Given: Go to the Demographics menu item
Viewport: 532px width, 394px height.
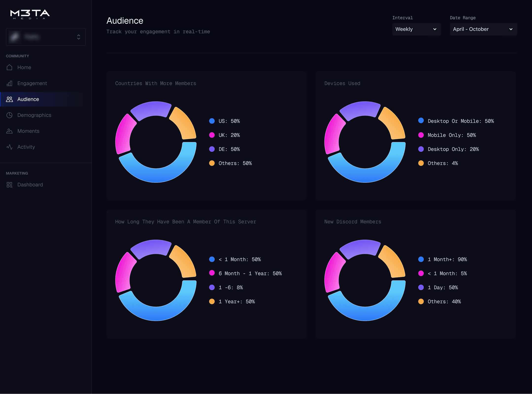Looking at the screenshot, I should 34,115.
